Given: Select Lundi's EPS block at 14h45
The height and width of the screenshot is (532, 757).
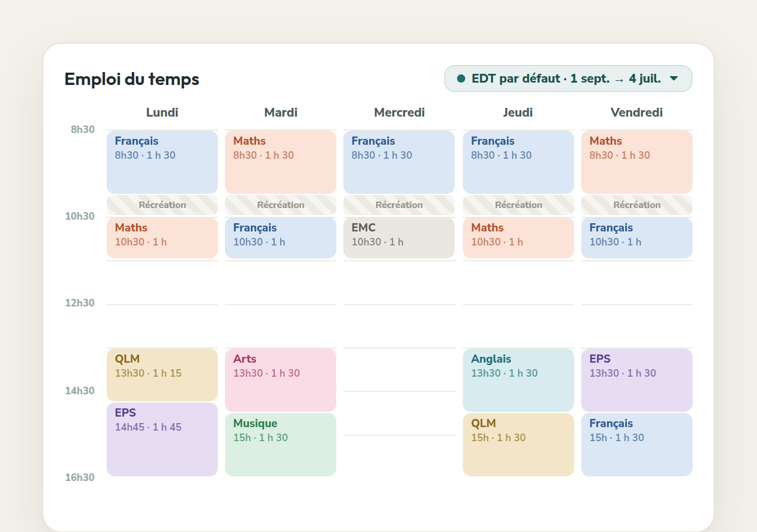Looking at the screenshot, I should (x=162, y=439).
